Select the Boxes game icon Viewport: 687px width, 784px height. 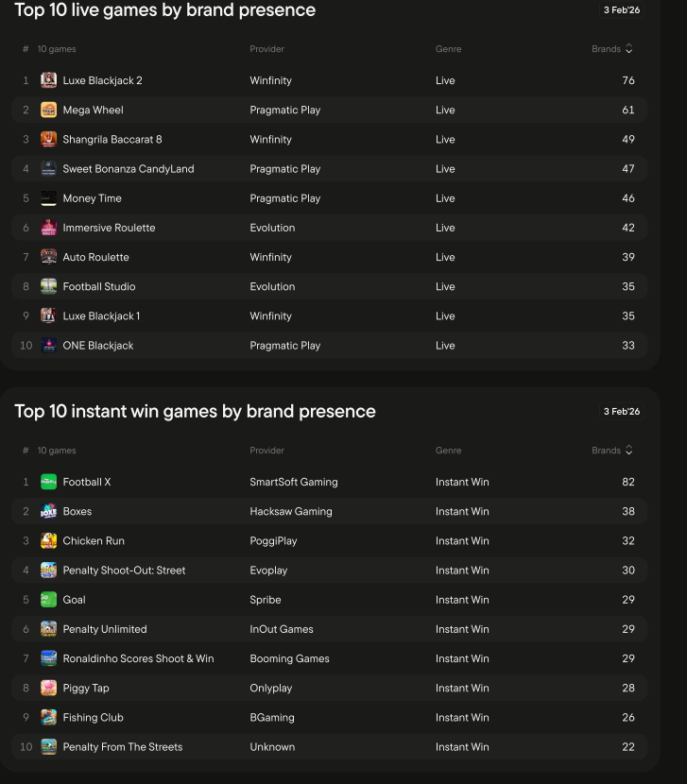pyautogui.click(x=48, y=512)
